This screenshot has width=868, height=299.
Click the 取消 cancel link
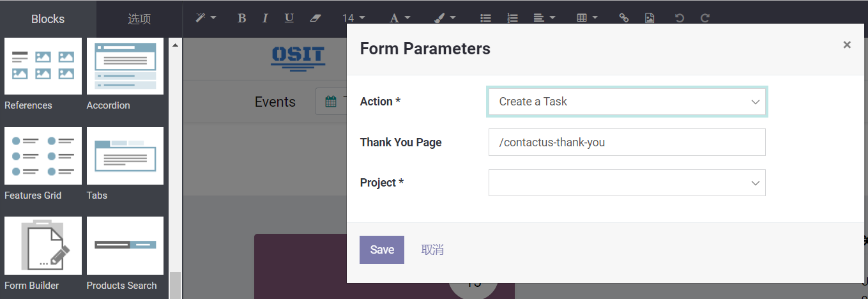point(432,250)
